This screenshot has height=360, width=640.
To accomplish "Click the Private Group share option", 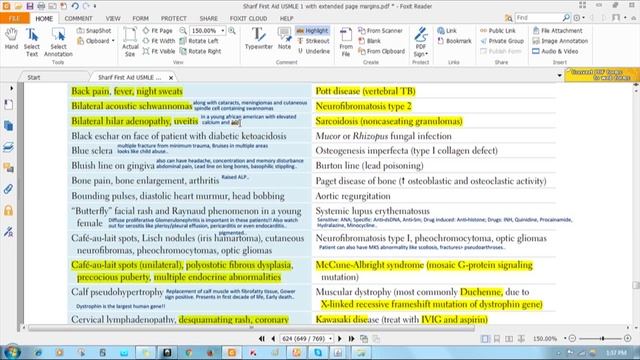I will click(502, 41).
